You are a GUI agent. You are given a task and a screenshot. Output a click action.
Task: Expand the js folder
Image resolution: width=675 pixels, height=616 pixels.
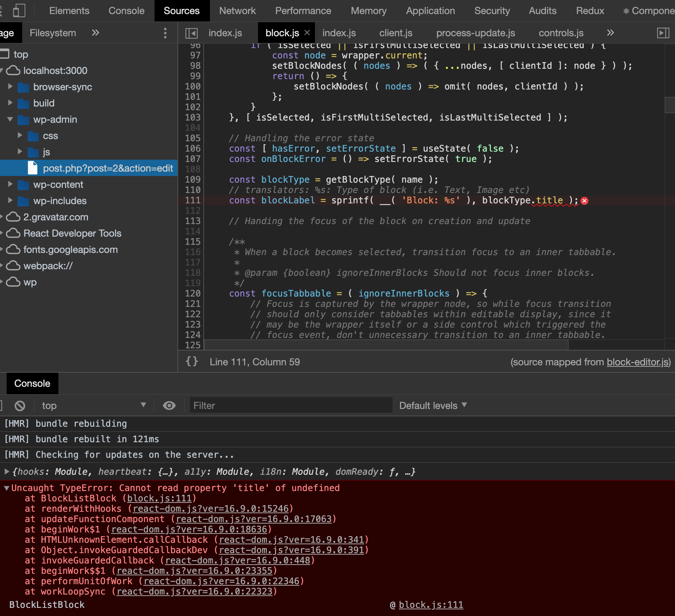pos(20,152)
